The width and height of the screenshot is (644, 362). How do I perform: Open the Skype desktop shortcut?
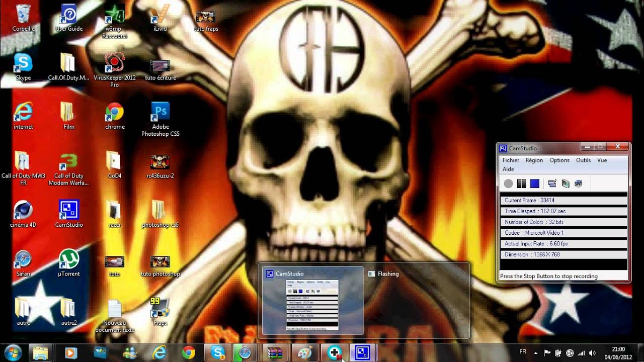pos(23,67)
